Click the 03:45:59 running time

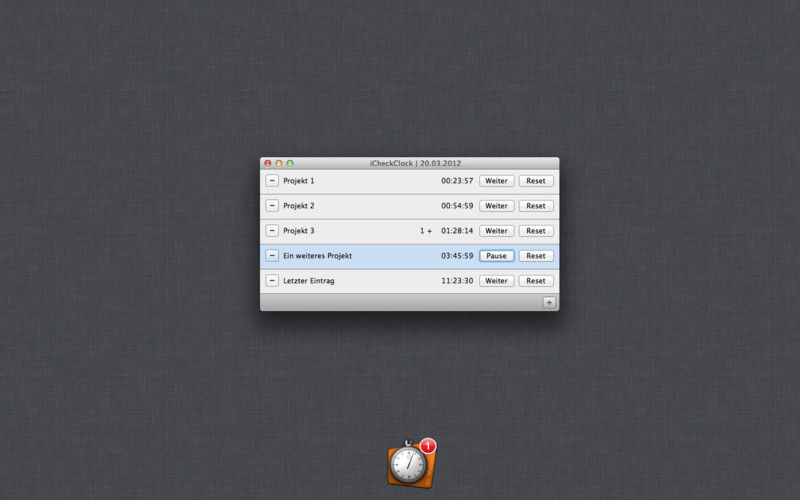(x=457, y=256)
